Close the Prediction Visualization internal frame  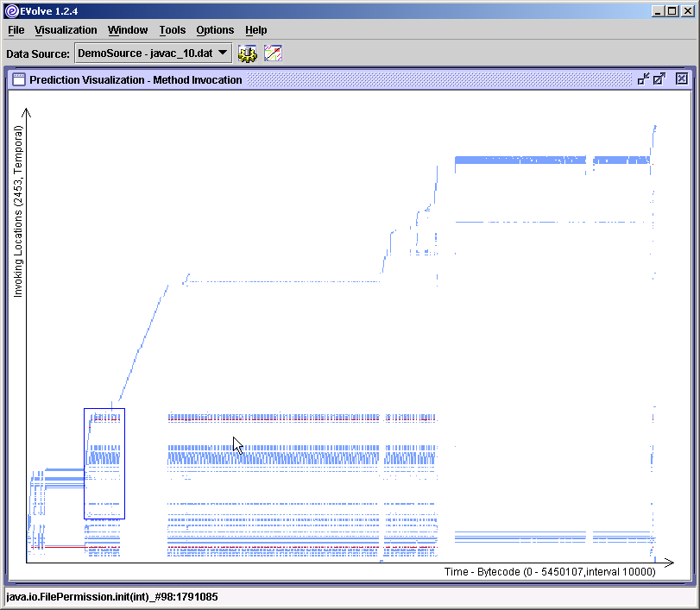coord(681,79)
